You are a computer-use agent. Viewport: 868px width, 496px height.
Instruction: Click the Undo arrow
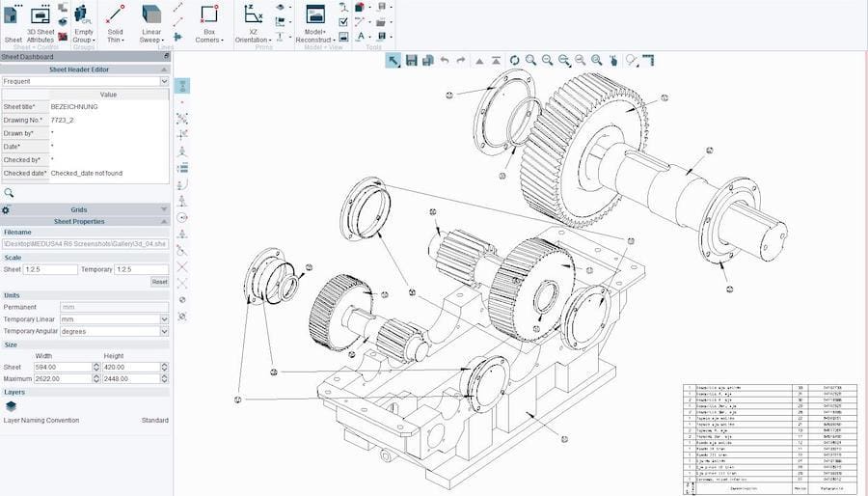coord(444,61)
